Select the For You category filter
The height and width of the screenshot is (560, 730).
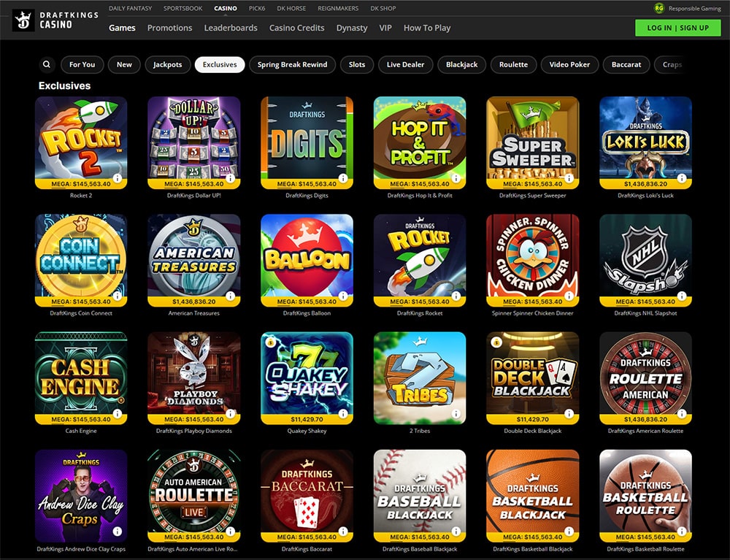click(82, 65)
